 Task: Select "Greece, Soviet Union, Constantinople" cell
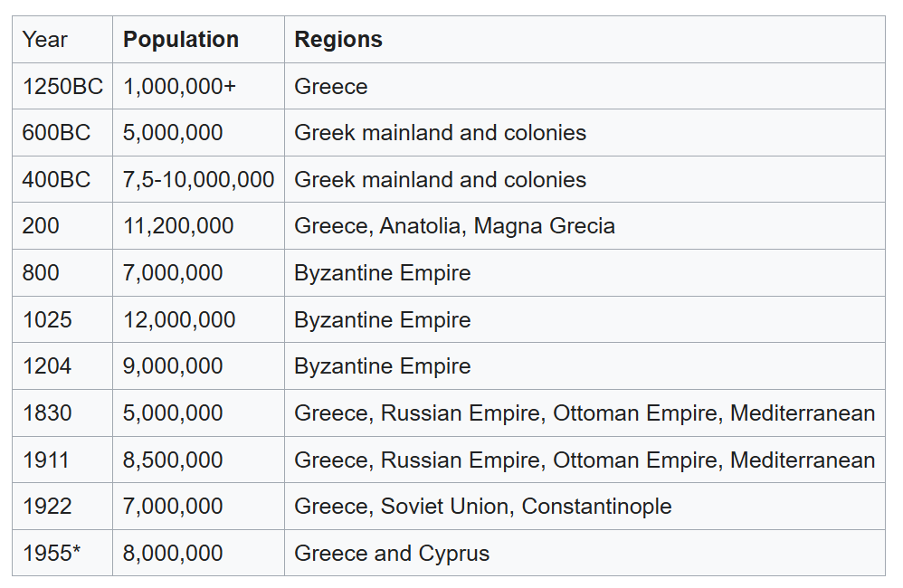[482, 507]
